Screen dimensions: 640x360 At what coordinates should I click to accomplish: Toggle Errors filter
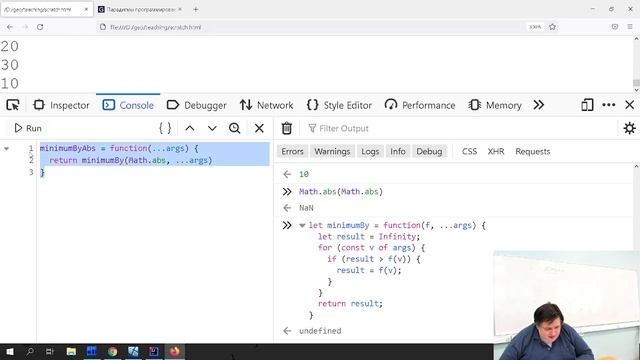(x=292, y=151)
